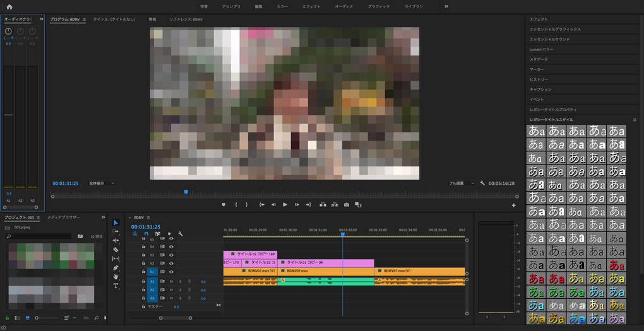This screenshot has width=644, height=331.
Task: Toggle snap in timeline
Action: click(146, 234)
